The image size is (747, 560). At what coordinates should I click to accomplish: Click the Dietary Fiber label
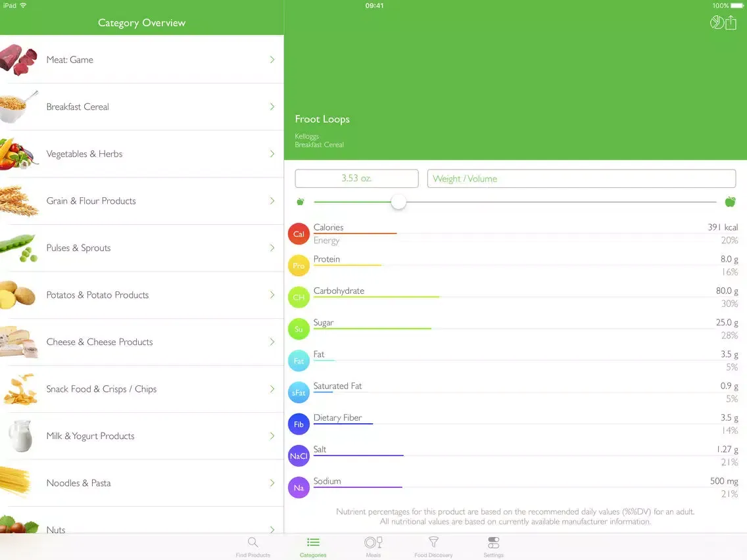pos(337,417)
